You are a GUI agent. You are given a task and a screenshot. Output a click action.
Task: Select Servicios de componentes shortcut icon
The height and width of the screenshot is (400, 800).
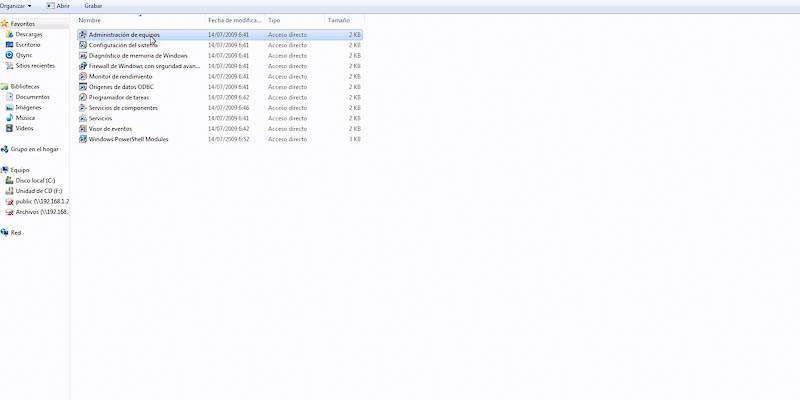(83, 108)
